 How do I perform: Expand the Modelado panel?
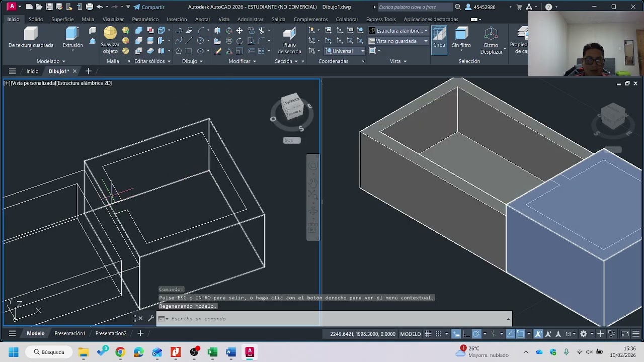tap(51, 61)
